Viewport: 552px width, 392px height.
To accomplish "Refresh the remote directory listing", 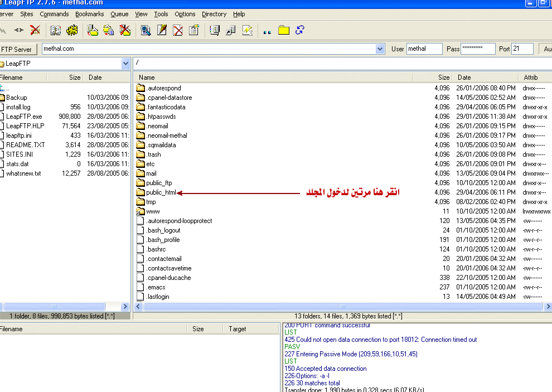I will [x=299, y=31].
